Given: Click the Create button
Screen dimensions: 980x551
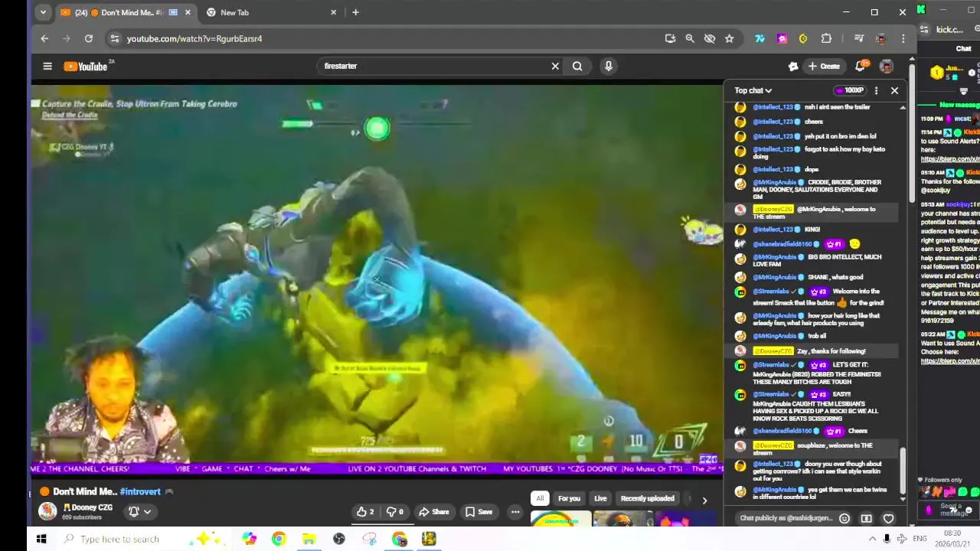Looking at the screenshot, I should [x=824, y=67].
